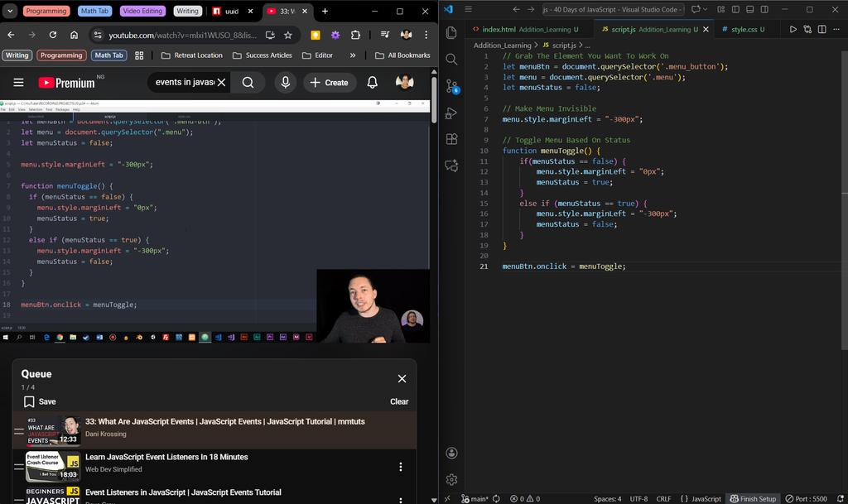The image size is (848, 504).
Task: Open Extensions panel in VS Code
Action: 451,139
